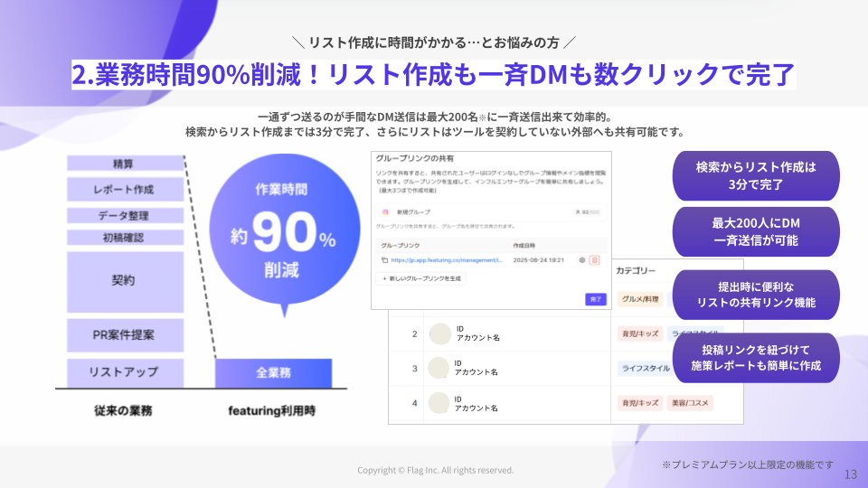The width and height of the screenshot is (868, 488).
Task: Click the avatar circle in row 4
Action: point(439,402)
